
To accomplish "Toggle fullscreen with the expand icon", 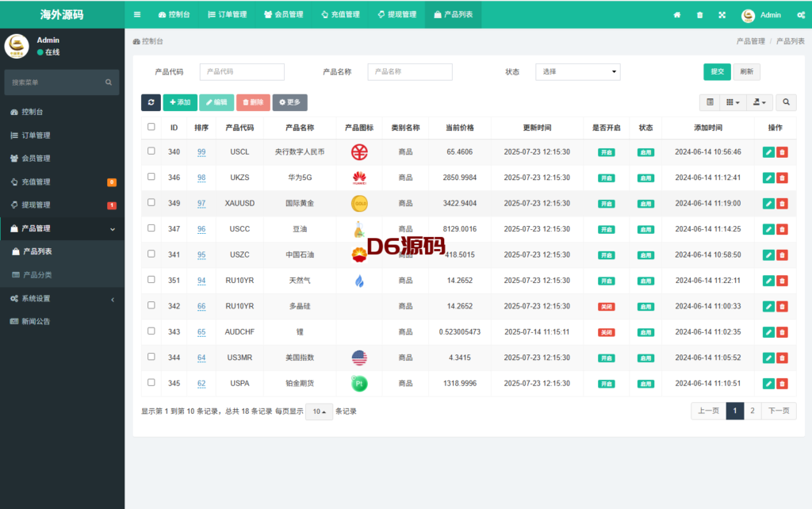I will 722,14.
